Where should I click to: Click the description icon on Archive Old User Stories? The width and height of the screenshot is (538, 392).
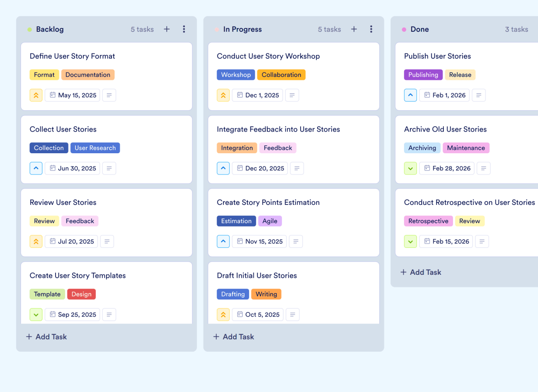pos(483,168)
